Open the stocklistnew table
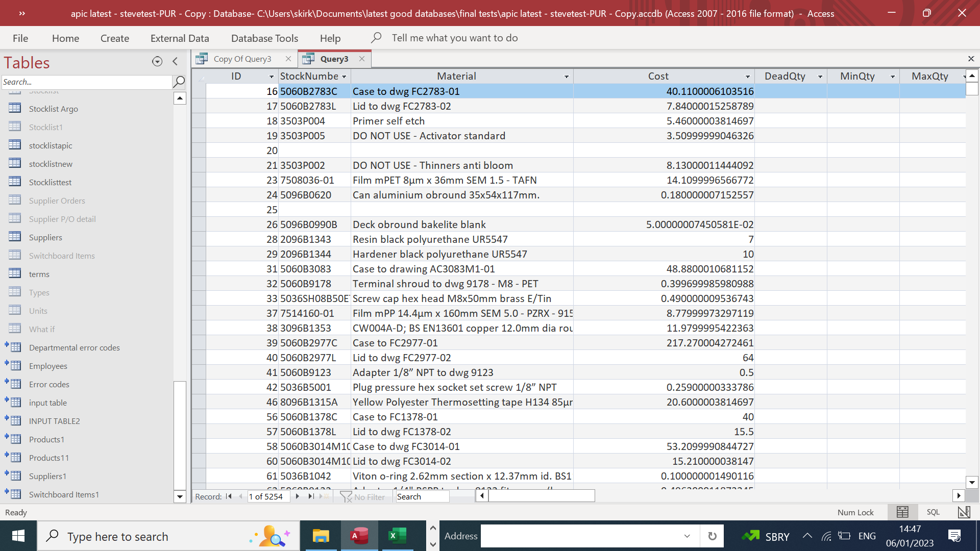This screenshot has height=551, width=980. pos(51,164)
